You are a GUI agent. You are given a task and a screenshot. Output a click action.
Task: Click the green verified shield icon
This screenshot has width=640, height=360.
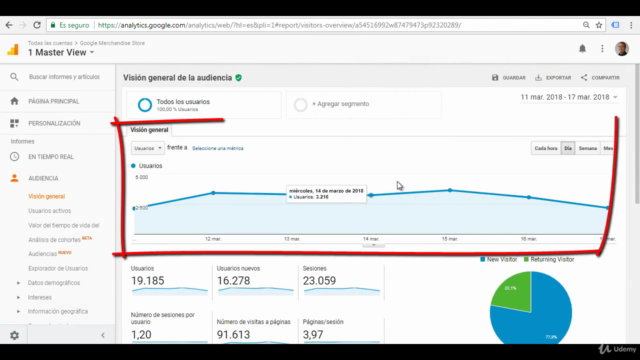point(239,78)
